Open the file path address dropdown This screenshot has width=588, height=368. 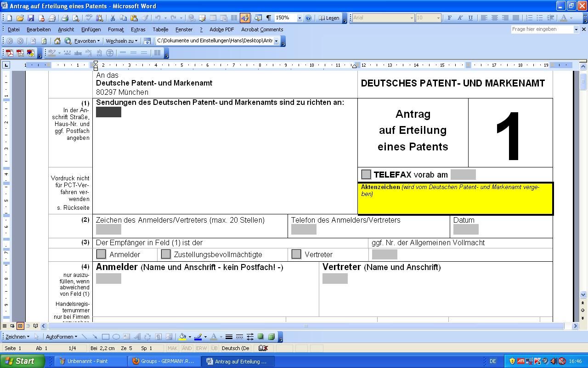277,41
